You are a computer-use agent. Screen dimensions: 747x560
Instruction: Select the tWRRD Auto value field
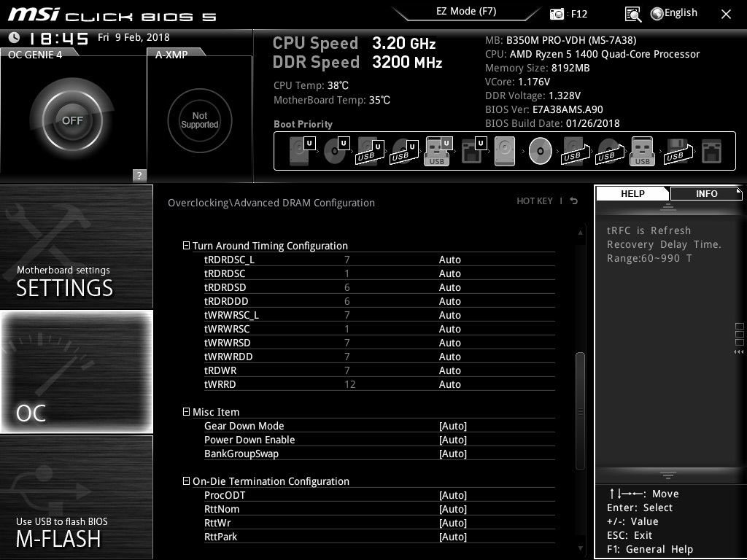click(x=449, y=384)
